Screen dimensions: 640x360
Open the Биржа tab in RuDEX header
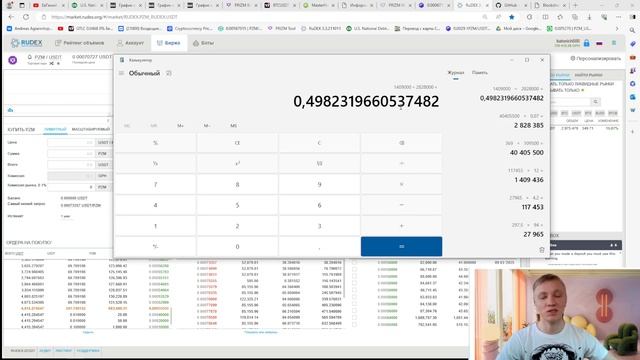pyautogui.click(x=169, y=43)
